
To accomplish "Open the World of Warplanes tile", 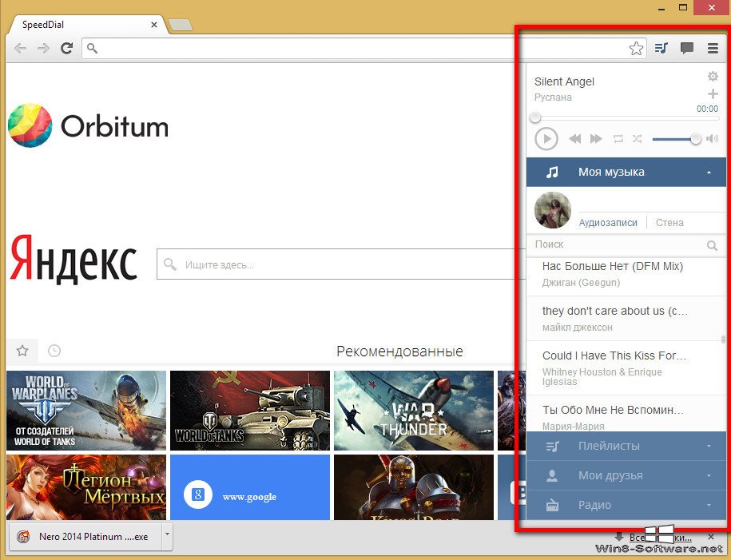I will coord(86,411).
